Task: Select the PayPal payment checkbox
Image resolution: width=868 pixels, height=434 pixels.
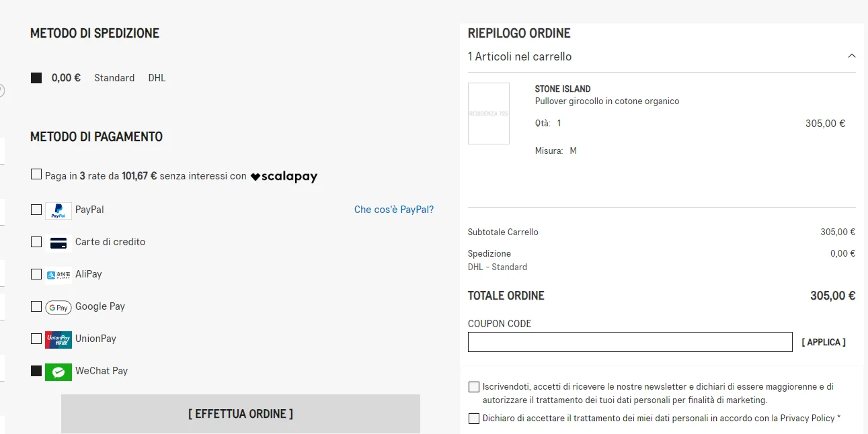Action: (x=36, y=210)
